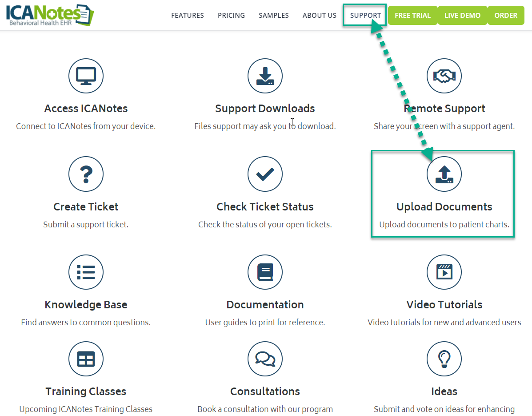Click the Support navigation item
532x416 pixels.
tap(365, 16)
